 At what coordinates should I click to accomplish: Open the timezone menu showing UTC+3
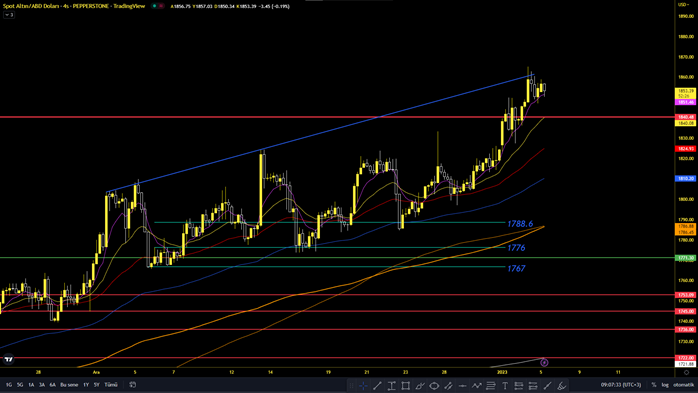(x=621, y=385)
